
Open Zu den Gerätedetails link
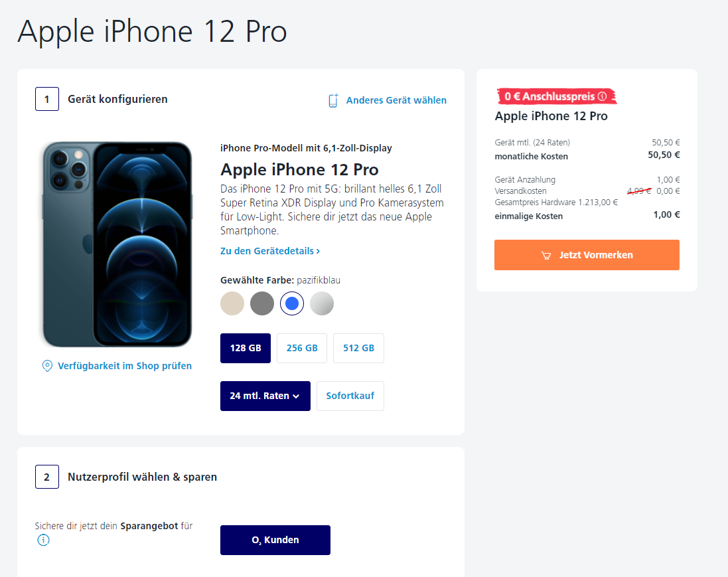[x=269, y=251]
